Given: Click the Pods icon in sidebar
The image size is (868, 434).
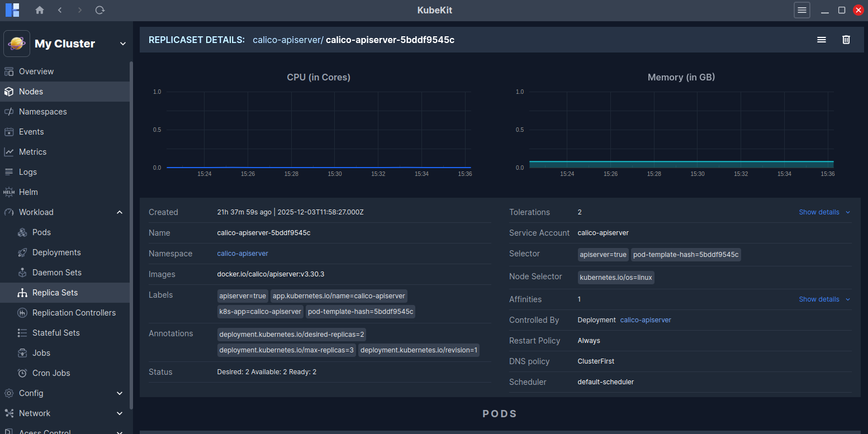Looking at the screenshot, I should click(22, 232).
